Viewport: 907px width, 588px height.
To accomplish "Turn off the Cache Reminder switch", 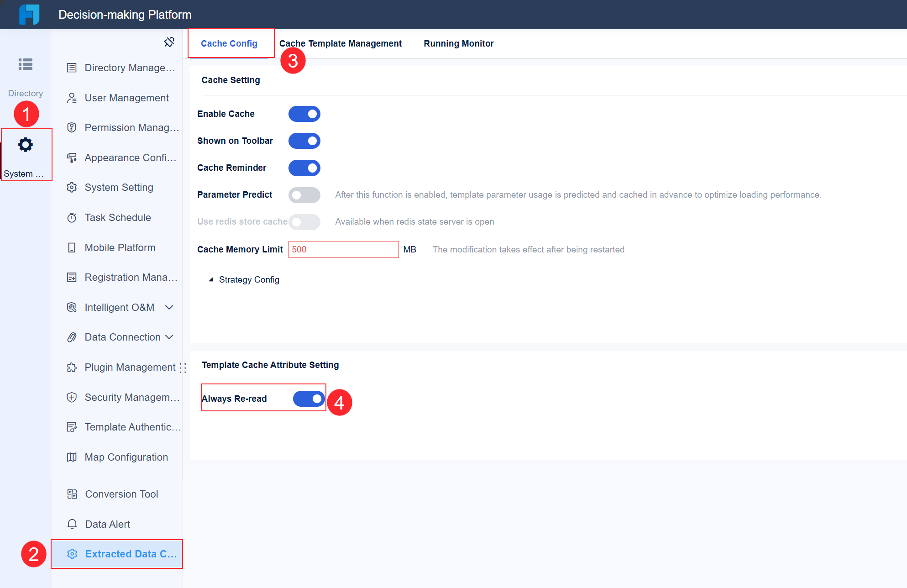I will click(x=304, y=168).
